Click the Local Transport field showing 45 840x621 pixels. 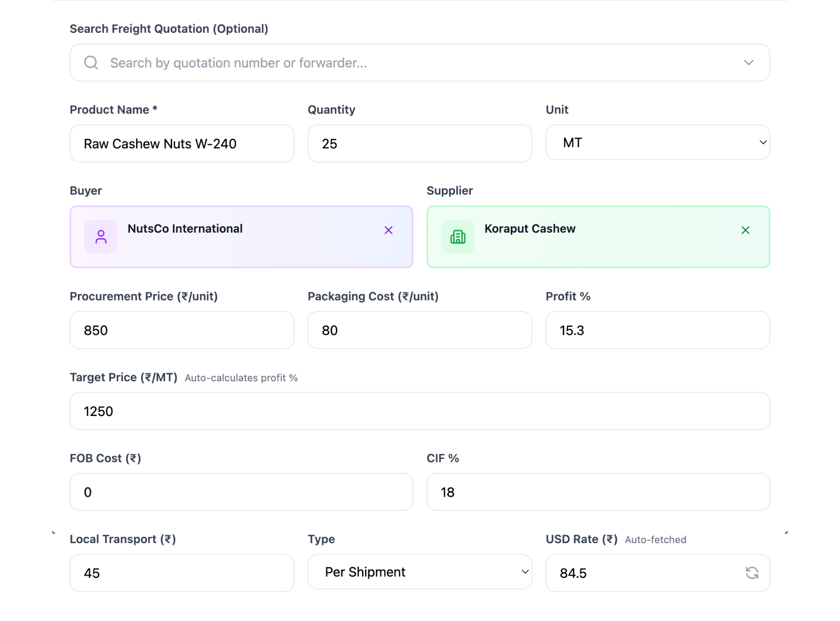tap(182, 573)
